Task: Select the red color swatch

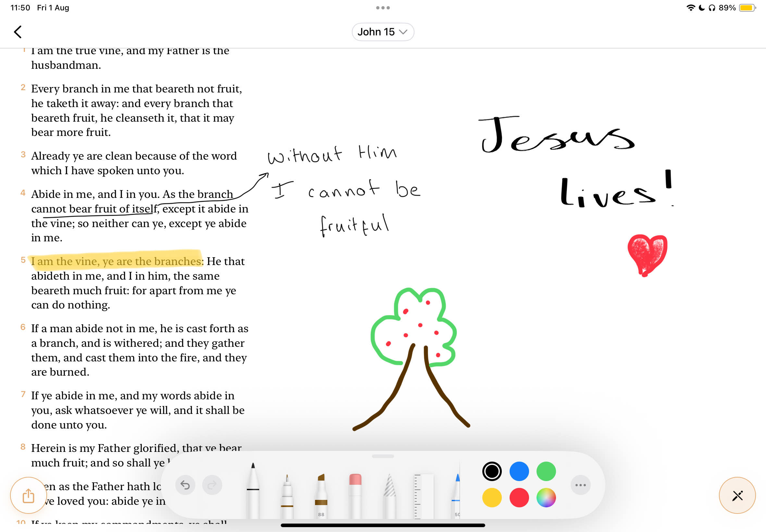Action: (x=519, y=498)
